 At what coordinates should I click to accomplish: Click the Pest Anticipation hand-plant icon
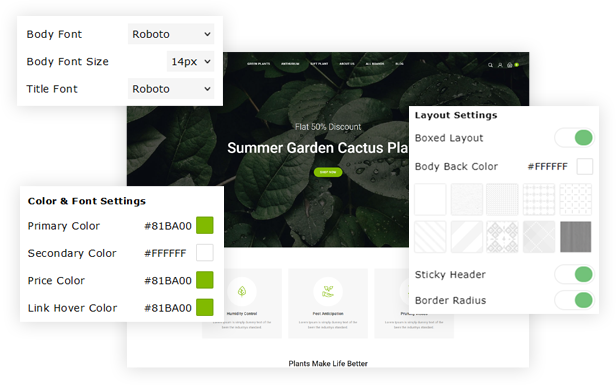[328, 292]
